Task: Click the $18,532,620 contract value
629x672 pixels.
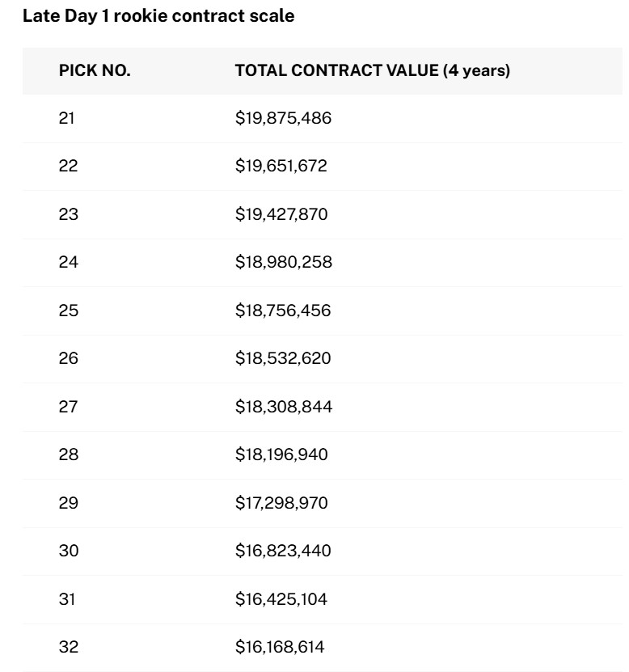Action: tap(282, 358)
